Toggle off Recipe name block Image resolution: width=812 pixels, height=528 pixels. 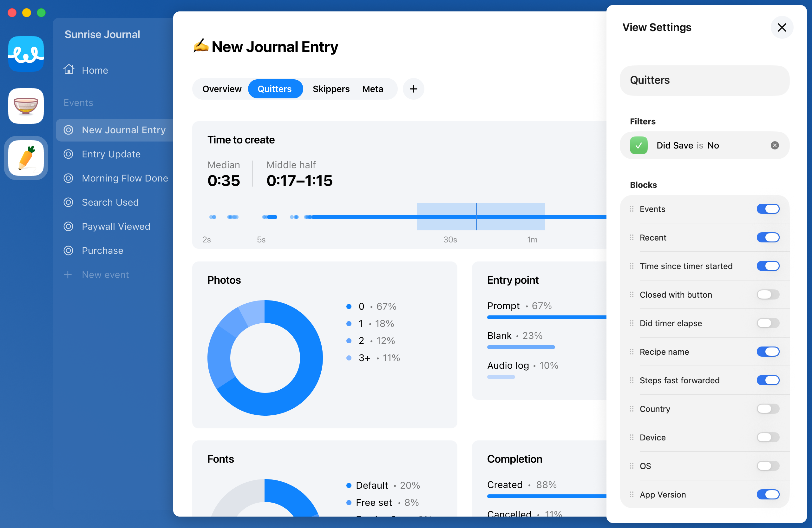pyautogui.click(x=768, y=352)
